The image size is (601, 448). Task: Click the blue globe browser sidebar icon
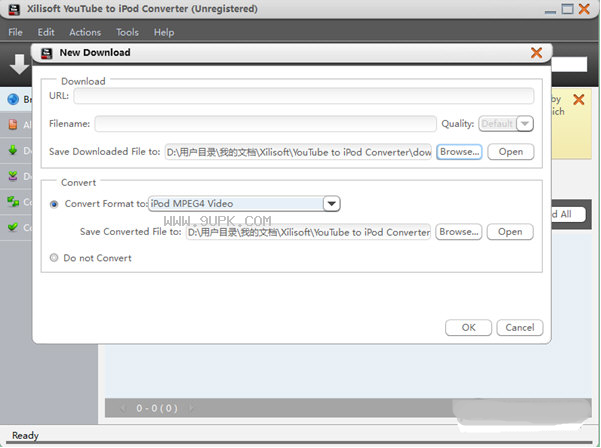click(13, 99)
